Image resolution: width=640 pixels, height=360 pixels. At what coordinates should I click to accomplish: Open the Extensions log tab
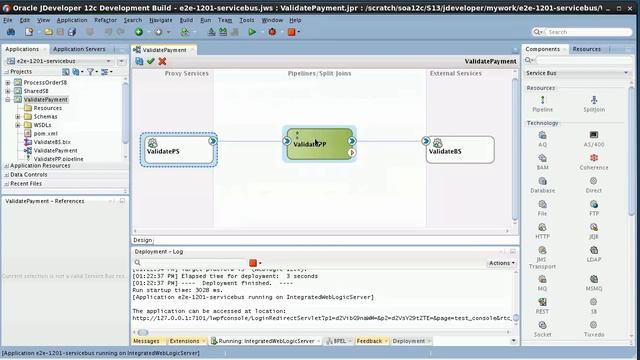pyautogui.click(x=184, y=341)
